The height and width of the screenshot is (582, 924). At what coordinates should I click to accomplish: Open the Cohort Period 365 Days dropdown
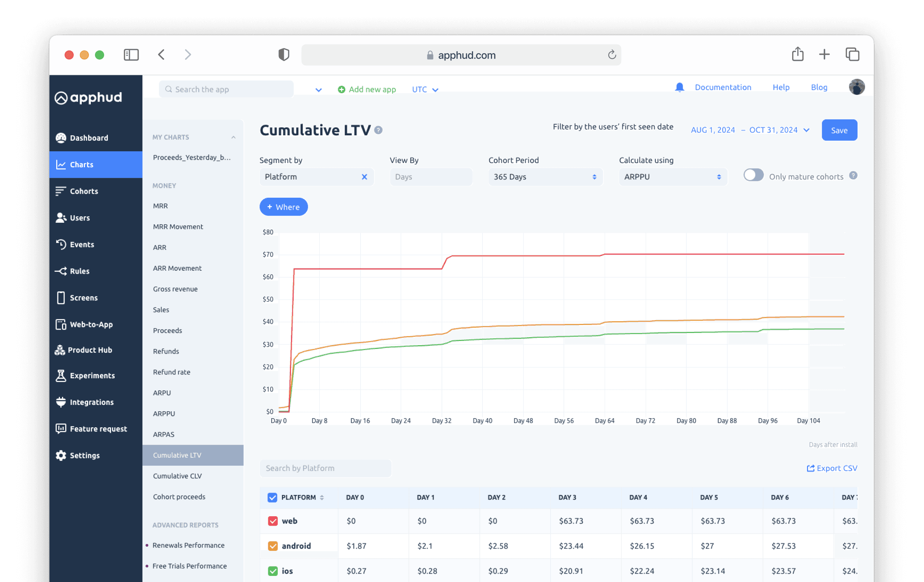[x=545, y=177]
